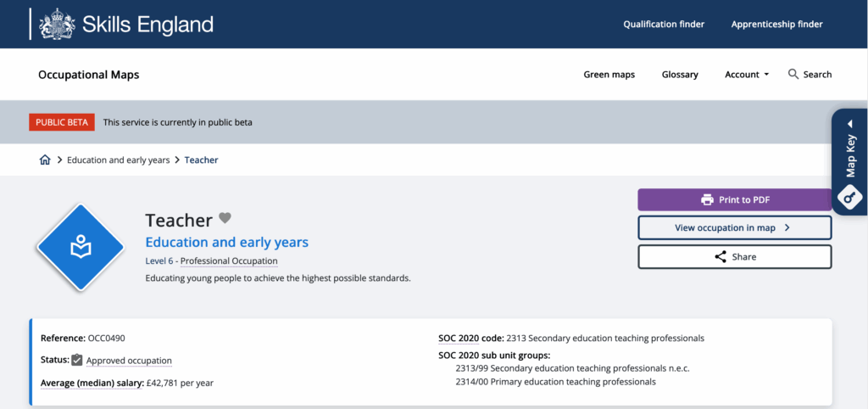Go to Green maps page

coord(609,75)
